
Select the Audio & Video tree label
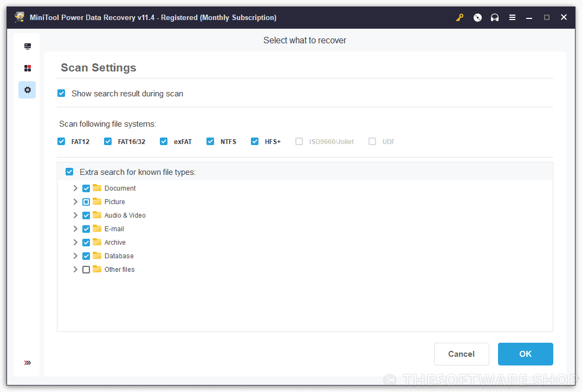pos(125,215)
